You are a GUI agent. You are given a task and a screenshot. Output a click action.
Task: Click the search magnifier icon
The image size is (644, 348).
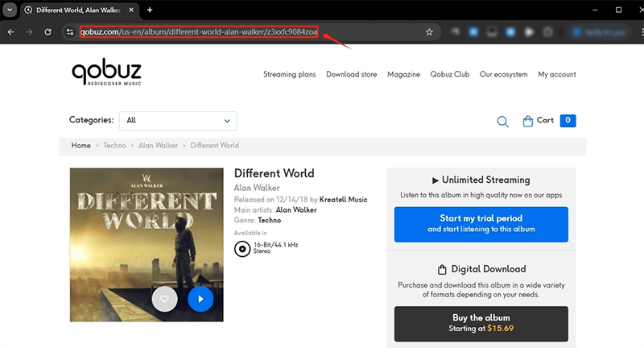click(502, 122)
